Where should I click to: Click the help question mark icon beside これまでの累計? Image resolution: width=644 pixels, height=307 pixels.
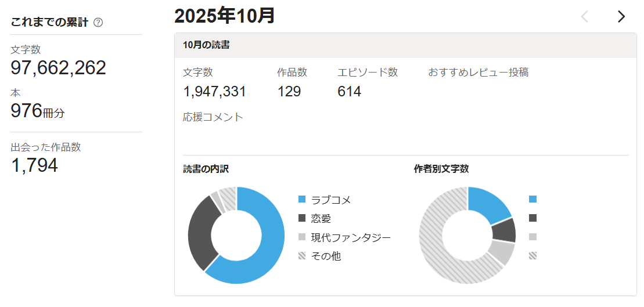98,23
